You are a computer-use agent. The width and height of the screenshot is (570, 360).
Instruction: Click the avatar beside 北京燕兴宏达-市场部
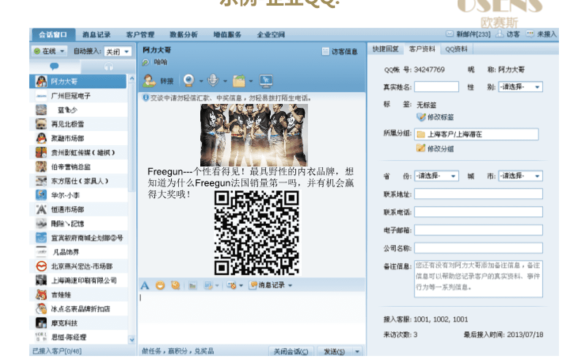coord(41,266)
